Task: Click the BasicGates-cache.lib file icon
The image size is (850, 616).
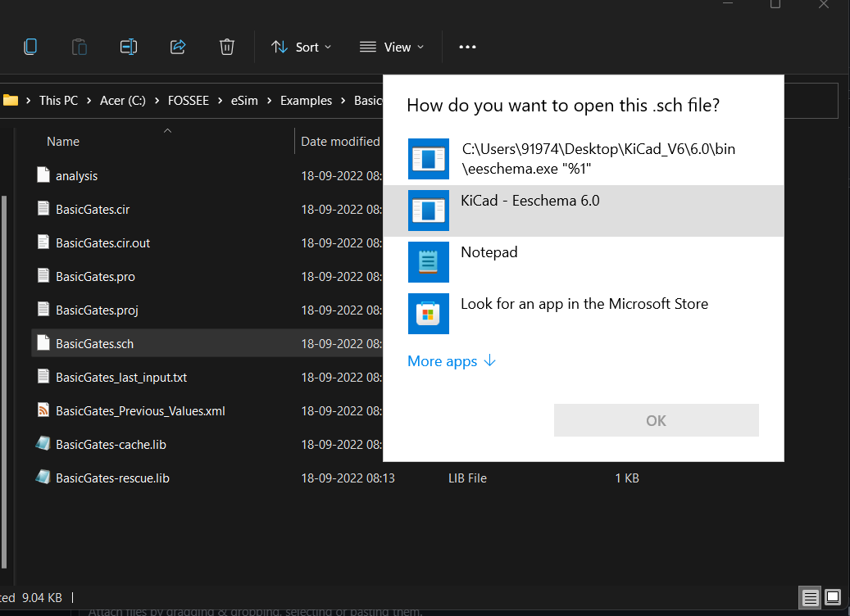Action: (43, 444)
